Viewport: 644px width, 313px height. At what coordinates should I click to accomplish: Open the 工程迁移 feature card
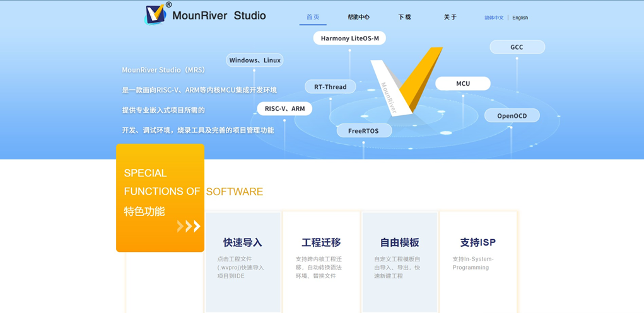coord(321,262)
